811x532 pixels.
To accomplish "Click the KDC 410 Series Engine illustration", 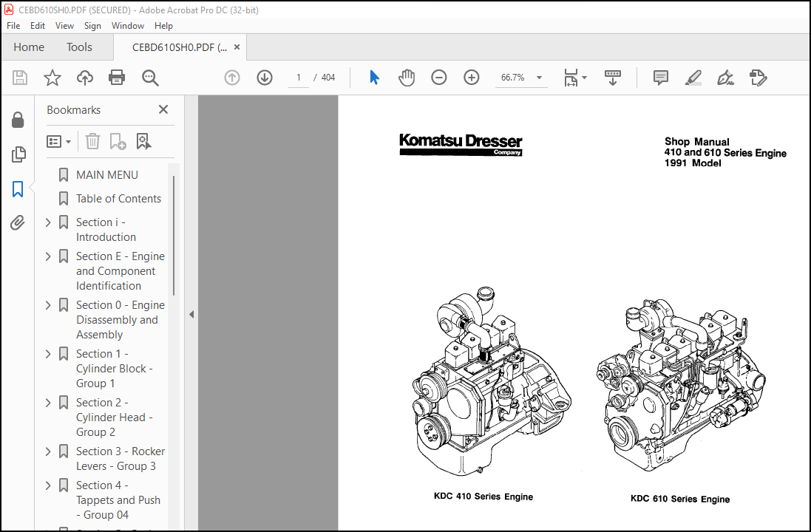I will coord(490,381).
